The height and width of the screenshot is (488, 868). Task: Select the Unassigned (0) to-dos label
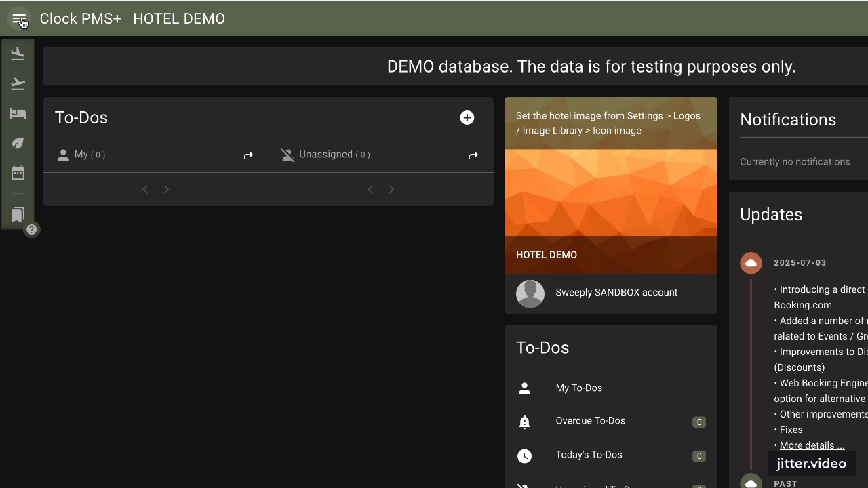[x=334, y=155]
